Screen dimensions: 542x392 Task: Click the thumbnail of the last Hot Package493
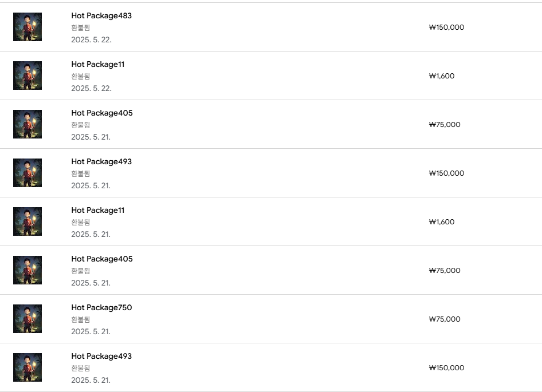pos(28,367)
